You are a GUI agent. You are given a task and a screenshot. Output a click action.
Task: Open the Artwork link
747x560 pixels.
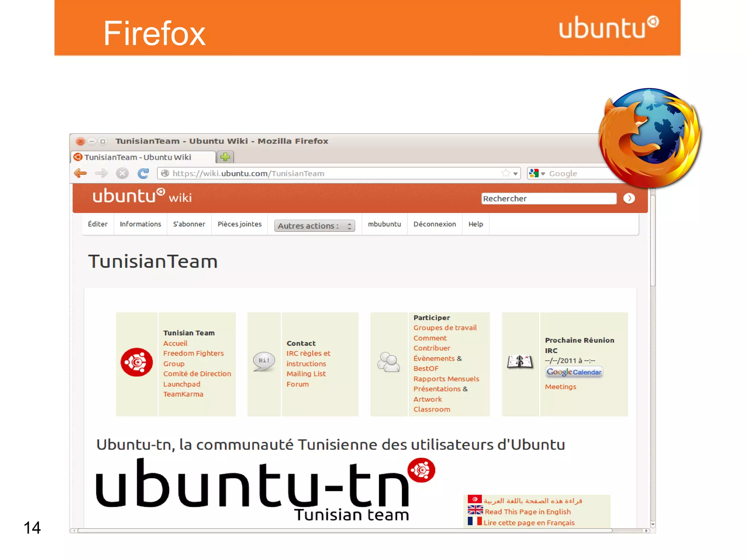(x=427, y=399)
